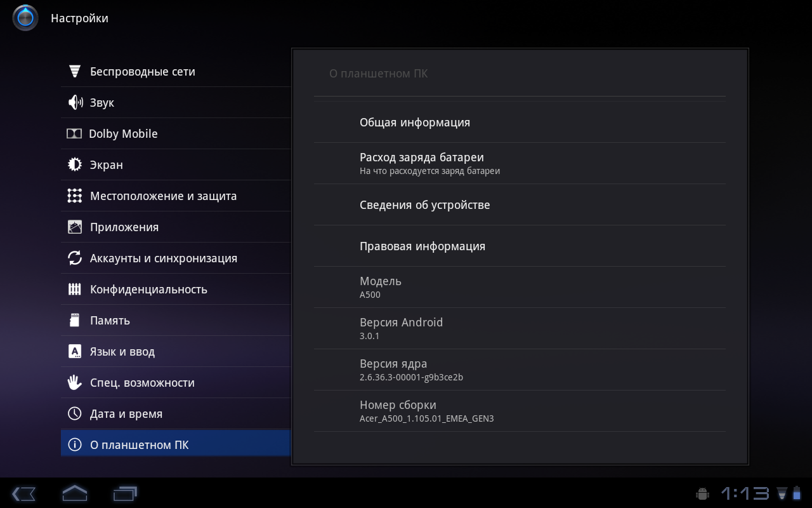Image resolution: width=812 pixels, height=508 pixels.
Task: Tap the Settings app icon in header
Action: [x=25, y=18]
